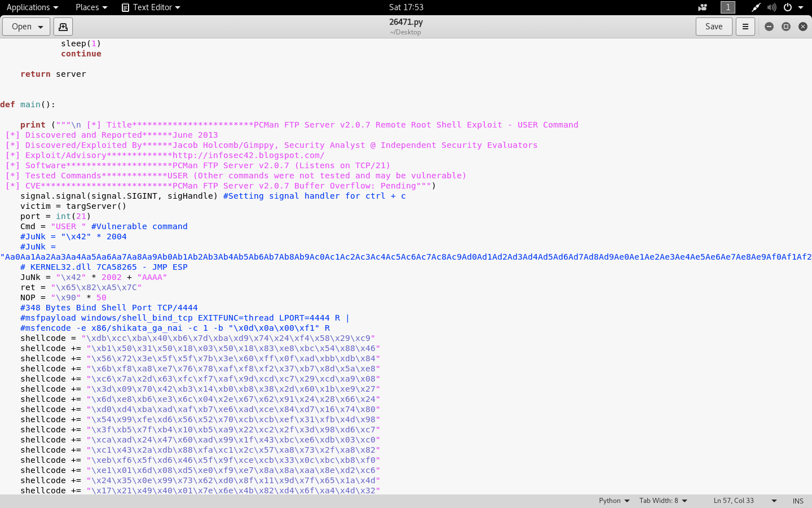This screenshot has width=812, height=508.
Task: Click the shellcode line starting \xd0\xd4\xba
Action: point(200,409)
